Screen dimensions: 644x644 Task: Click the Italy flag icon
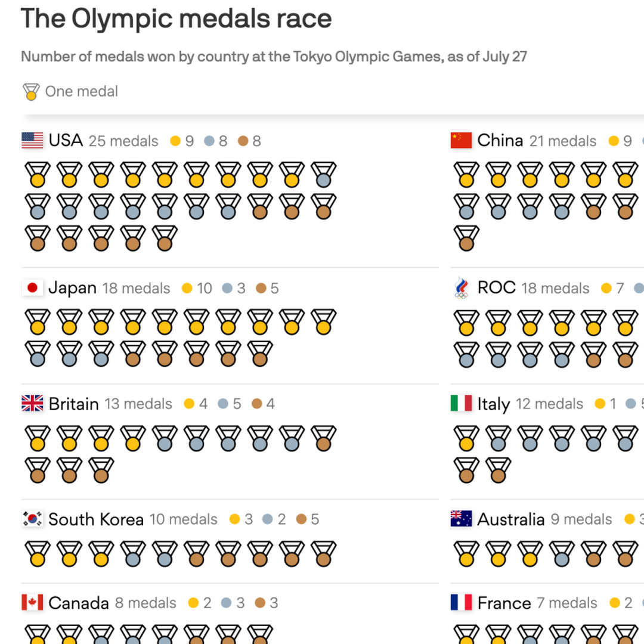461,404
